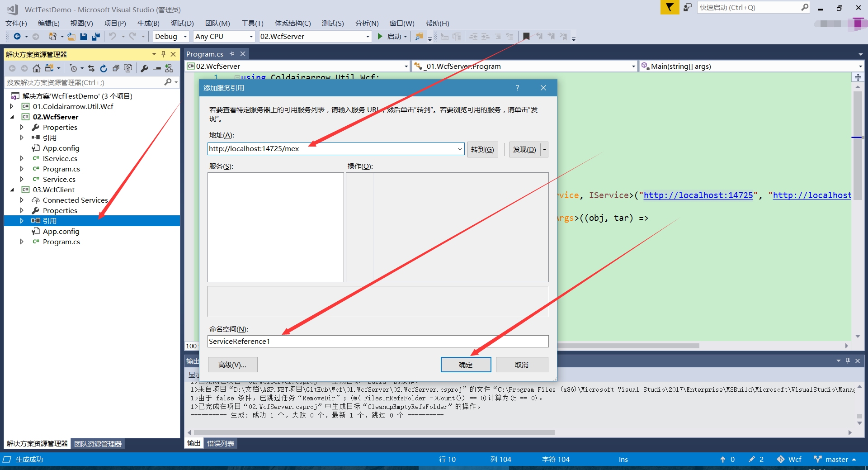
Task: Open the 文件(F) menu
Action: click(x=16, y=23)
